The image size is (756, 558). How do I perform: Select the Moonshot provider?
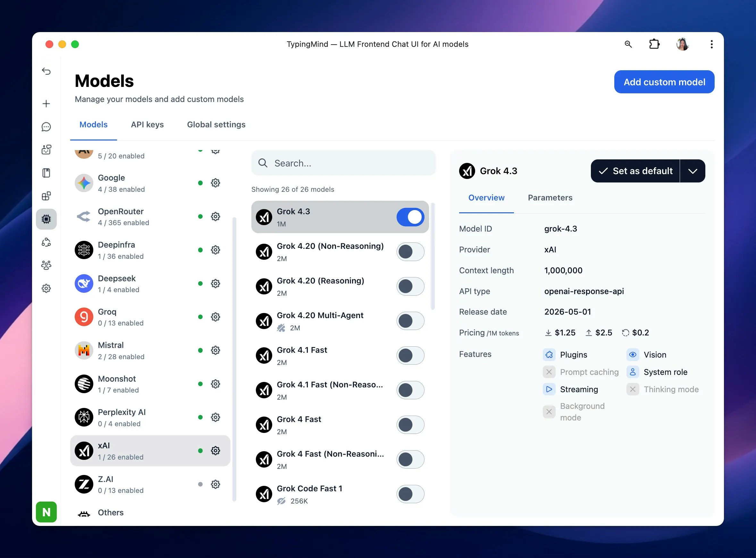coord(150,384)
